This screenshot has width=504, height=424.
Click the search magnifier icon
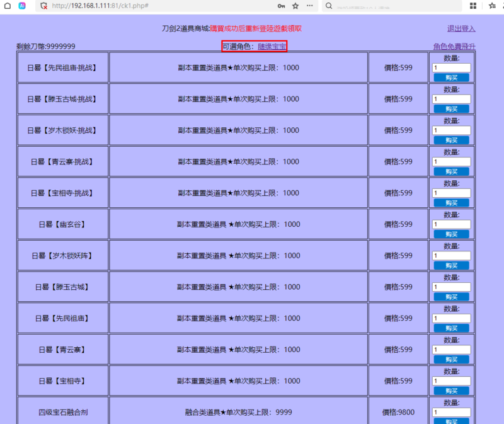click(328, 6)
